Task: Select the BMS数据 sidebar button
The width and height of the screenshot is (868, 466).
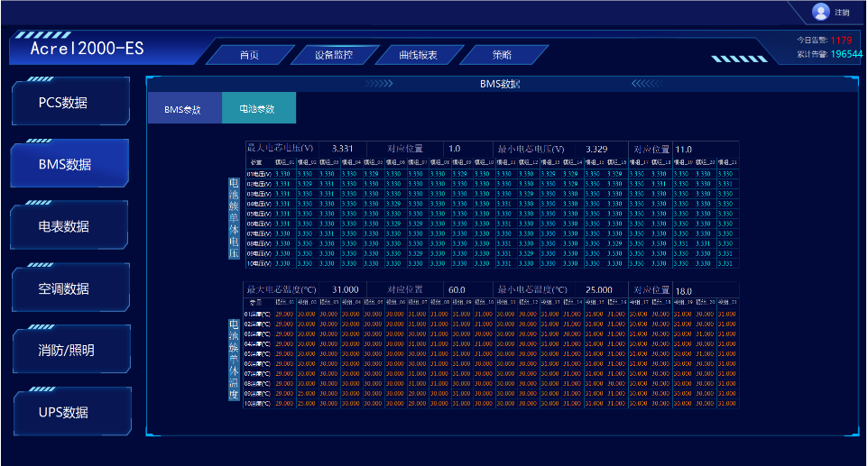Action: click(x=70, y=164)
